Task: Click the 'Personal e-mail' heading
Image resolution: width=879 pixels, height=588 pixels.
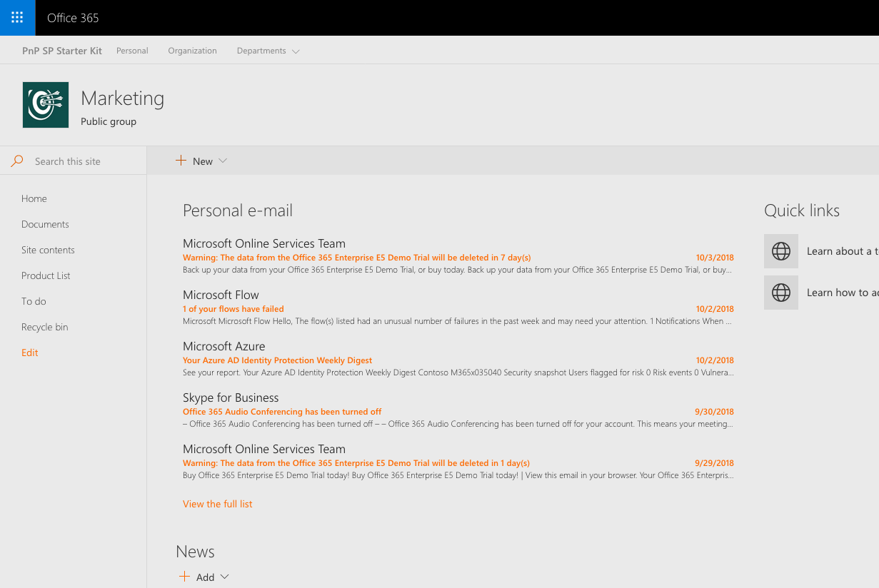Action: click(x=238, y=211)
